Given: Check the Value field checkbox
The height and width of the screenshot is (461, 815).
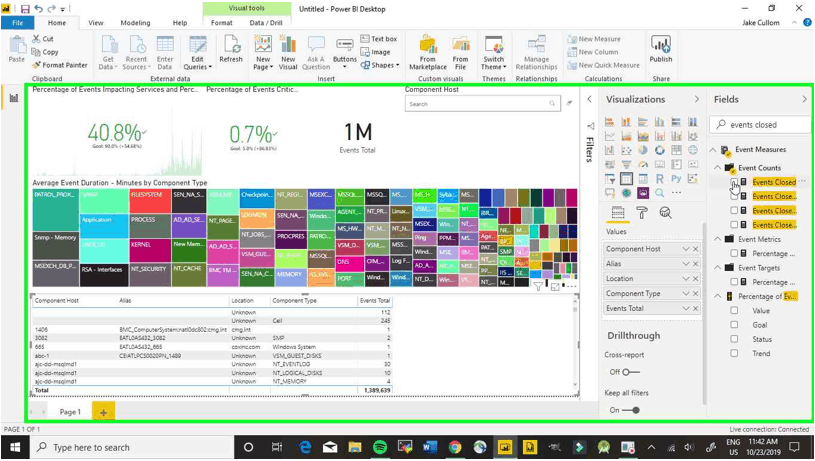Looking at the screenshot, I should [734, 310].
